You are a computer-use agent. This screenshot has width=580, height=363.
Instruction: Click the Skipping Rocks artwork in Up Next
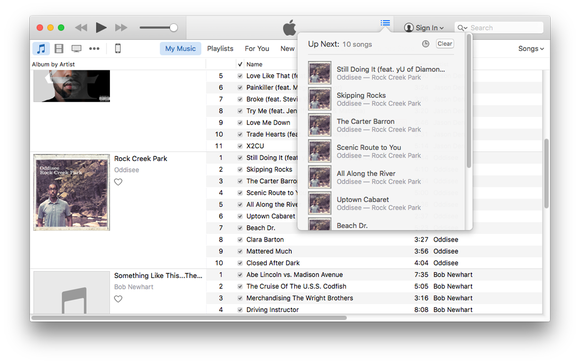[x=320, y=99]
